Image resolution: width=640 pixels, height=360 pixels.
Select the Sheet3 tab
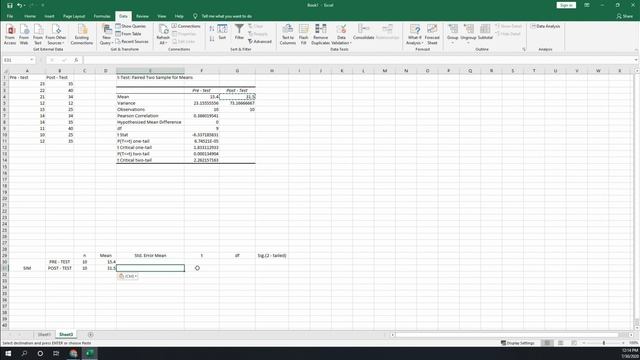66,335
